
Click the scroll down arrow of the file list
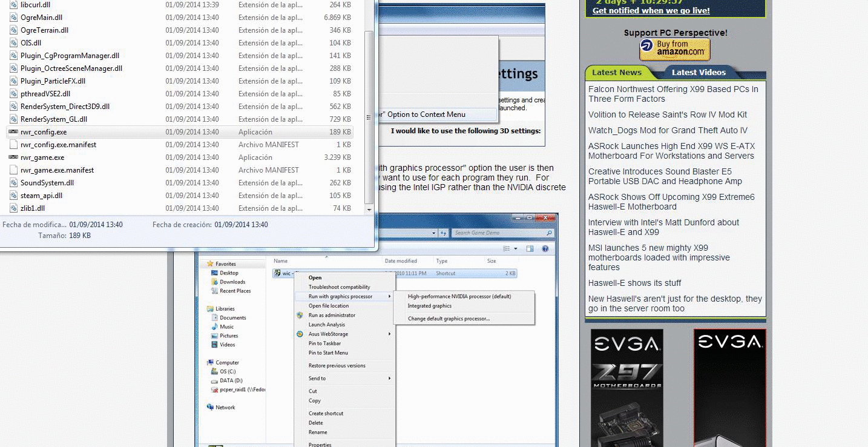pyautogui.click(x=369, y=209)
